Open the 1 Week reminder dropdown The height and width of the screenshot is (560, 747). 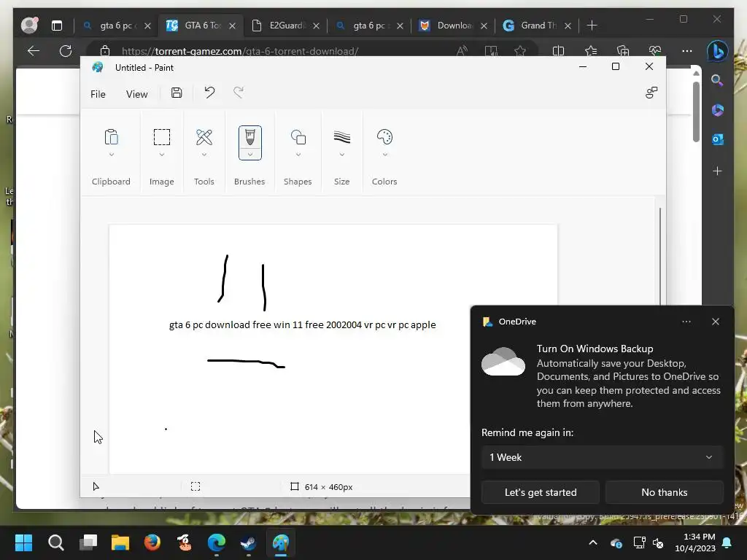point(602,457)
